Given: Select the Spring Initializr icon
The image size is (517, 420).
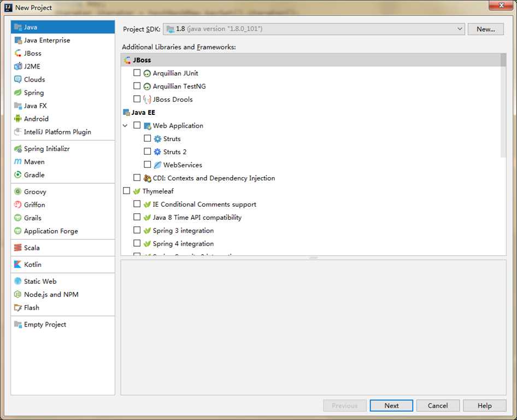Looking at the screenshot, I should [x=18, y=149].
